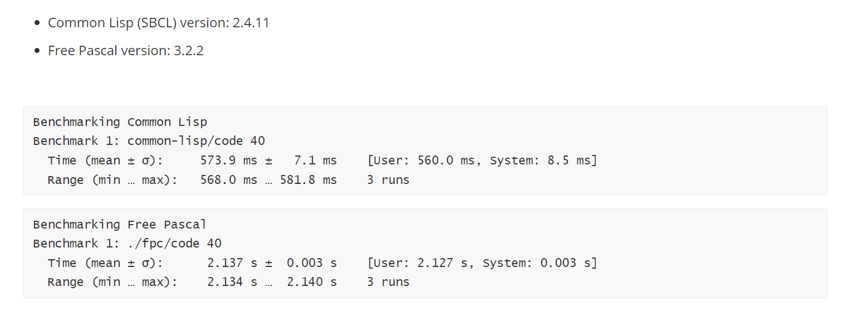868x335 pixels.
Task: Select the 573.9 ms mean time value
Action: (x=228, y=161)
